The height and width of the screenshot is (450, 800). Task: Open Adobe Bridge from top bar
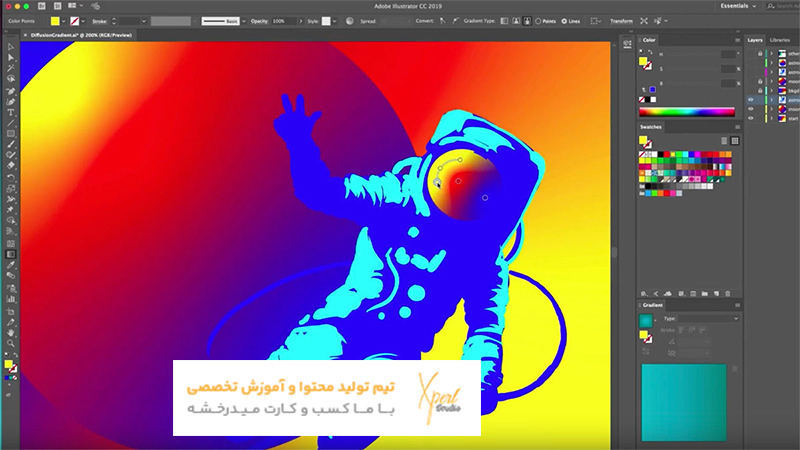42,6
